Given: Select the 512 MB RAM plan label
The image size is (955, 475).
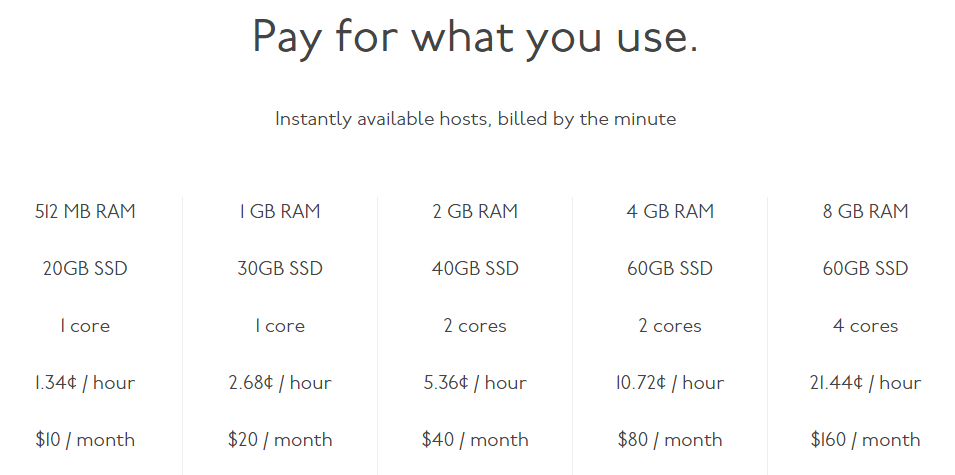Looking at the screenshot, I should [85, 211].
